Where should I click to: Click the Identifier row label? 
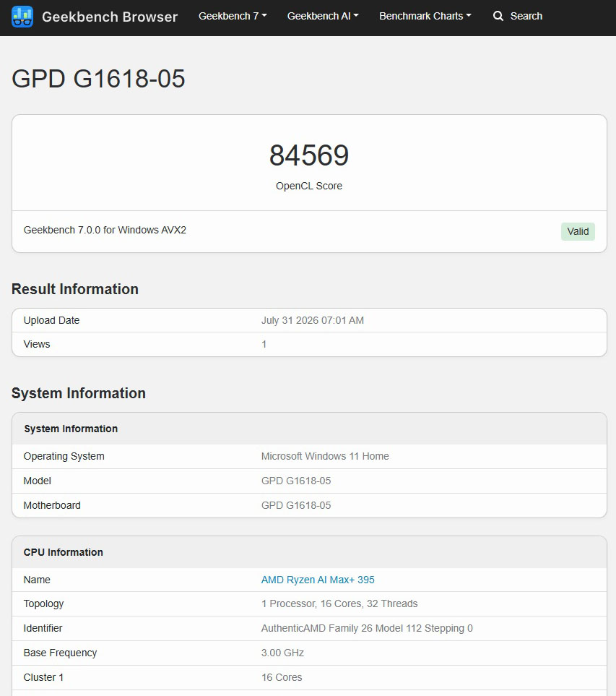pos(43,629)
